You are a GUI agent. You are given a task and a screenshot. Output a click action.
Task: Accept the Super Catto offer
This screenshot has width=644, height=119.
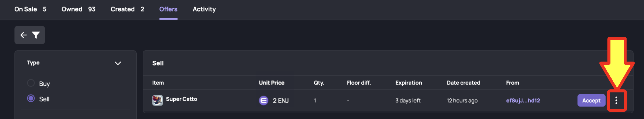point(591,100)
